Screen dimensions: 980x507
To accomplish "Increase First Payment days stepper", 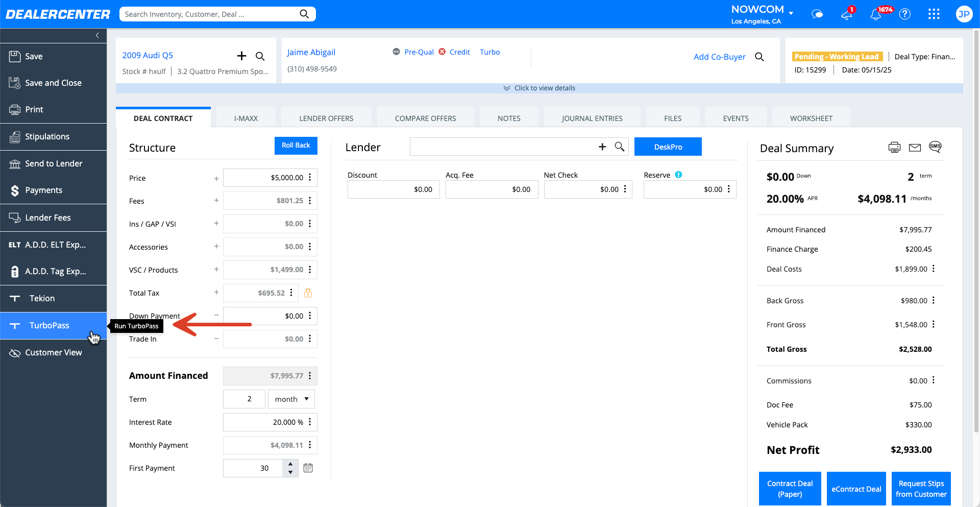I will 290,464.
